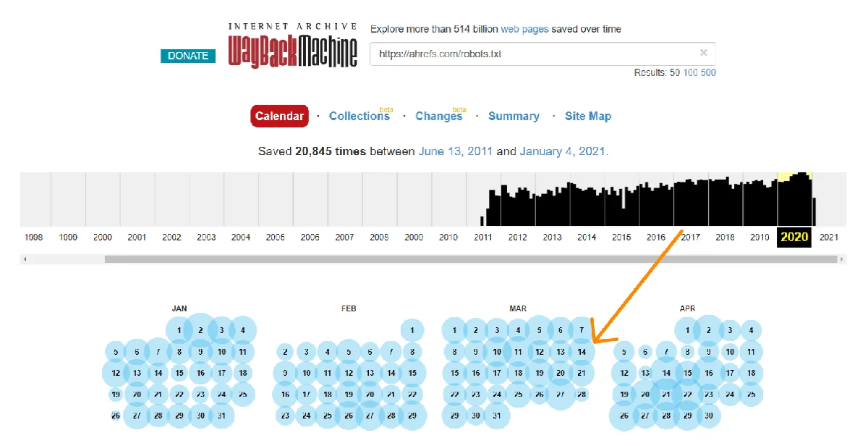This screenshot has width=868, height=446.
Task: Show 100 results
Action: tap(691, 72)
